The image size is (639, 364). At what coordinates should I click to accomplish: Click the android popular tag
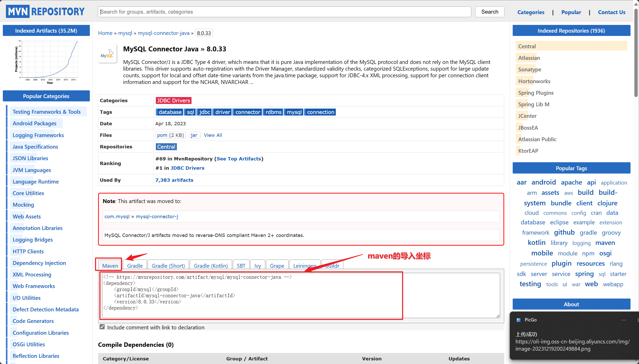click(x=543, y=182)
